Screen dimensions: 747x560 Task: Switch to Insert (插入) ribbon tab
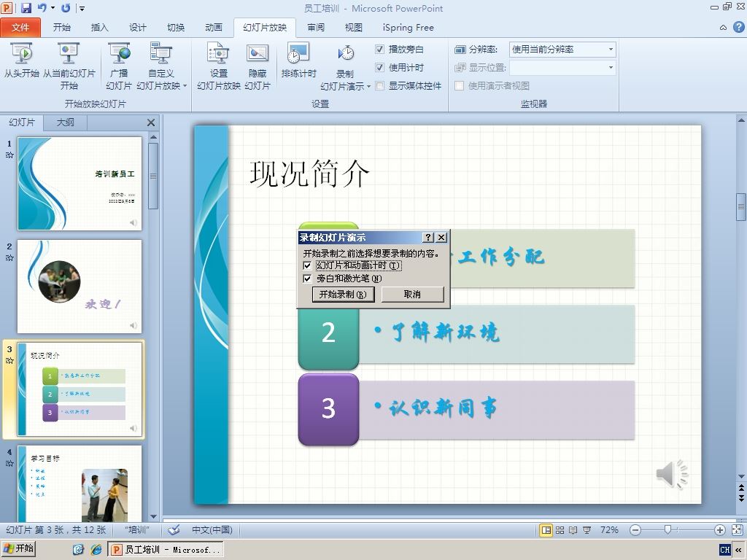(99, 28)
